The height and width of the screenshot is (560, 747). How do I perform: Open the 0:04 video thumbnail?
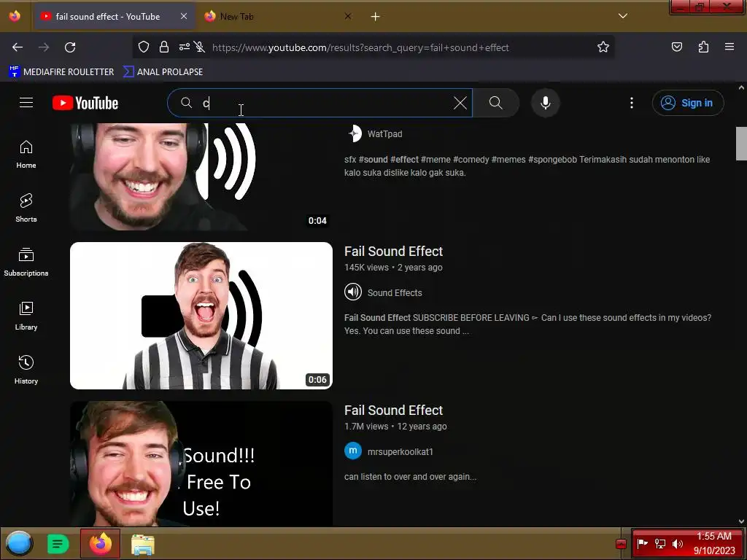tap(201, 176)
